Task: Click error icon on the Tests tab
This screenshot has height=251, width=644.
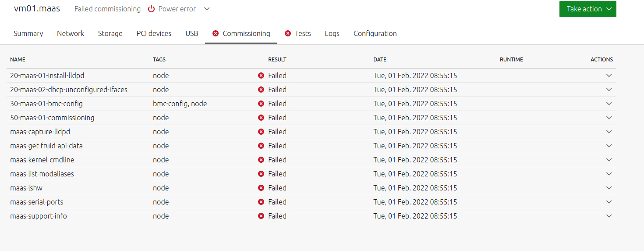Action: point(288,33)
